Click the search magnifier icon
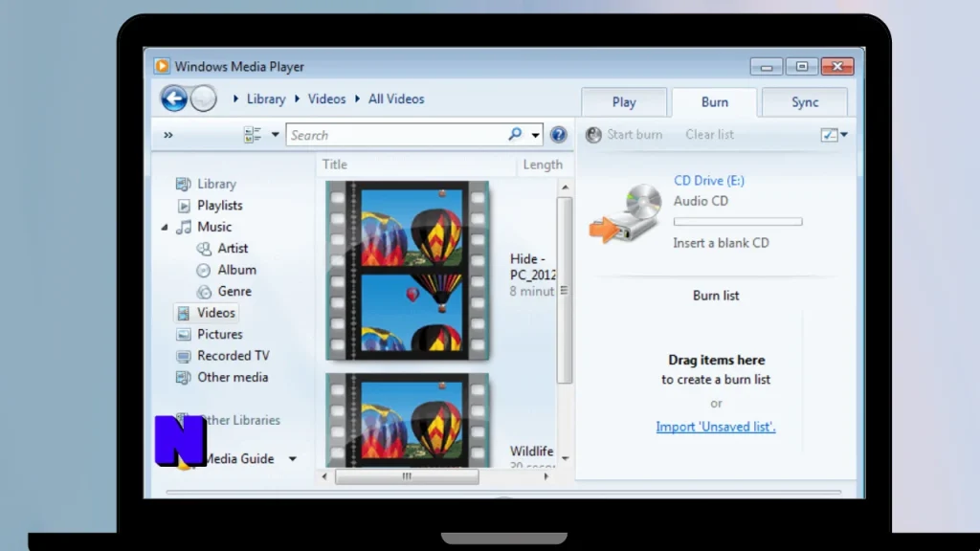This screenshot has height=551, width=980. 515,134
